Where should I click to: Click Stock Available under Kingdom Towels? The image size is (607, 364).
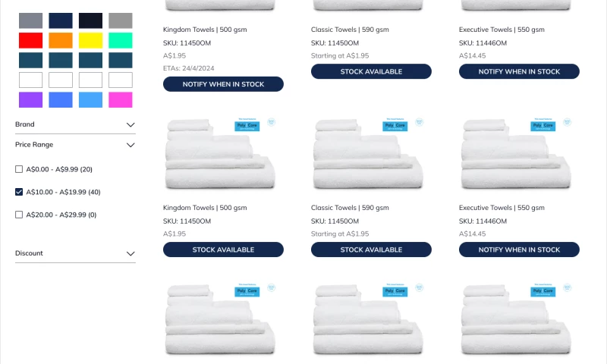coord(223,249)
